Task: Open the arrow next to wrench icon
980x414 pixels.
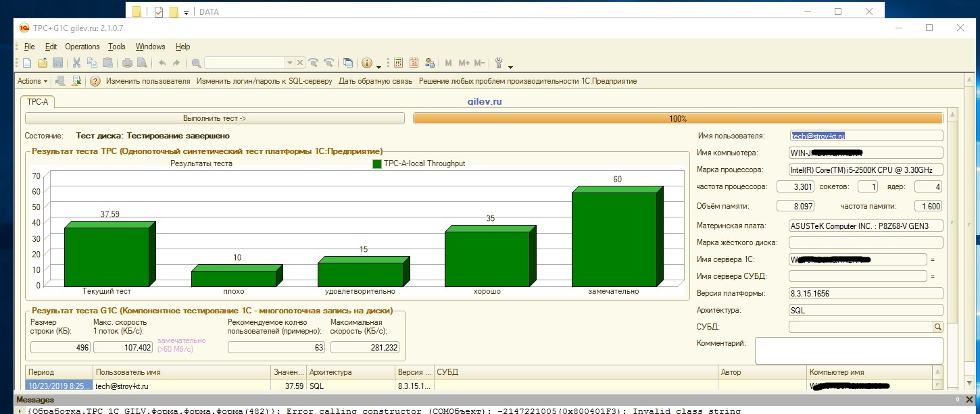Action: pos(510,66)
